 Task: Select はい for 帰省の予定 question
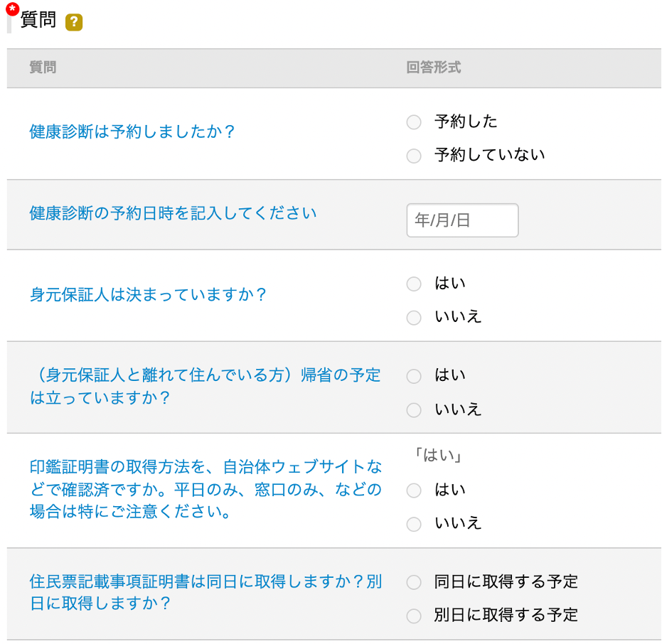click(414, 376)
